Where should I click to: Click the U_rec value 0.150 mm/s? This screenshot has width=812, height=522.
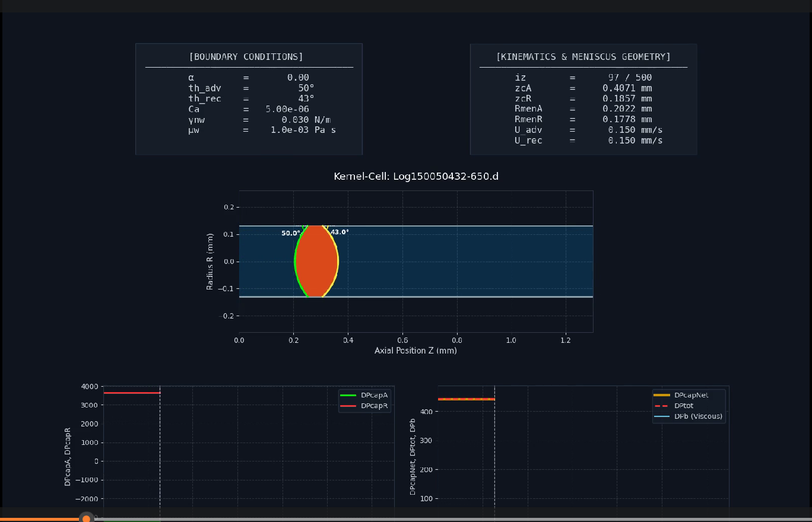(x=635, y=141)
